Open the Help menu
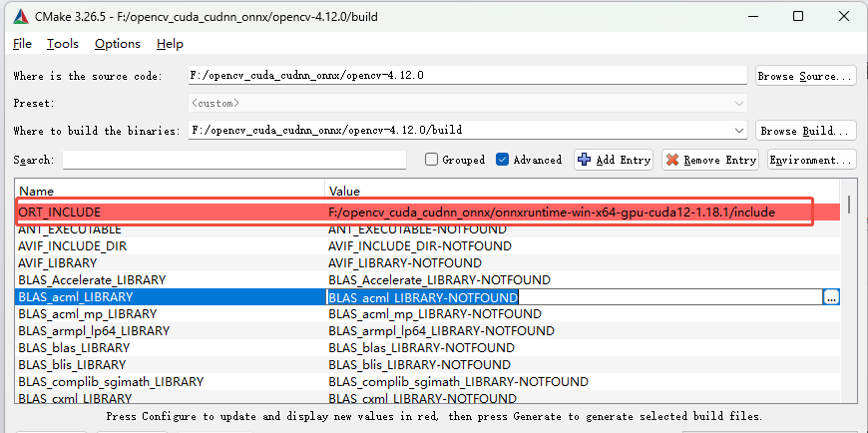The image size is (868, 433). point(170,44)
